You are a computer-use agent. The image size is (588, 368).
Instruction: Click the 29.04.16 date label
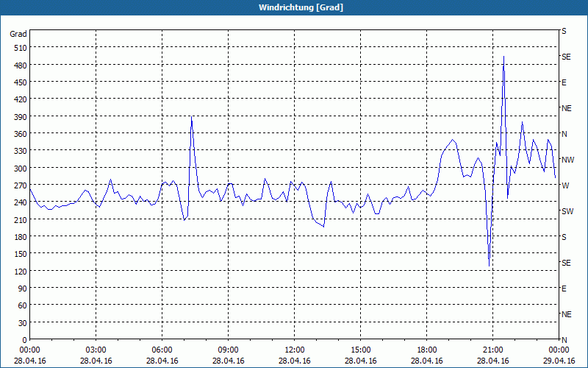pyautogui.click(x=559, y=361)
